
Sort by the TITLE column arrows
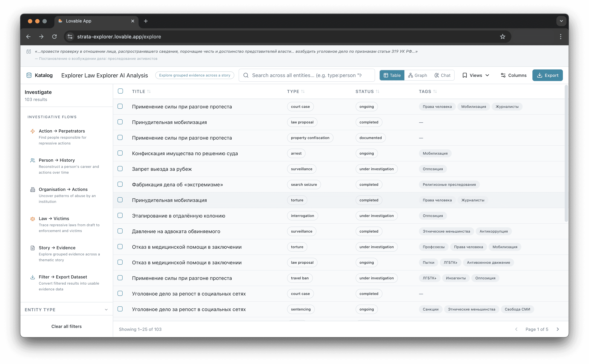coord(149,92)
